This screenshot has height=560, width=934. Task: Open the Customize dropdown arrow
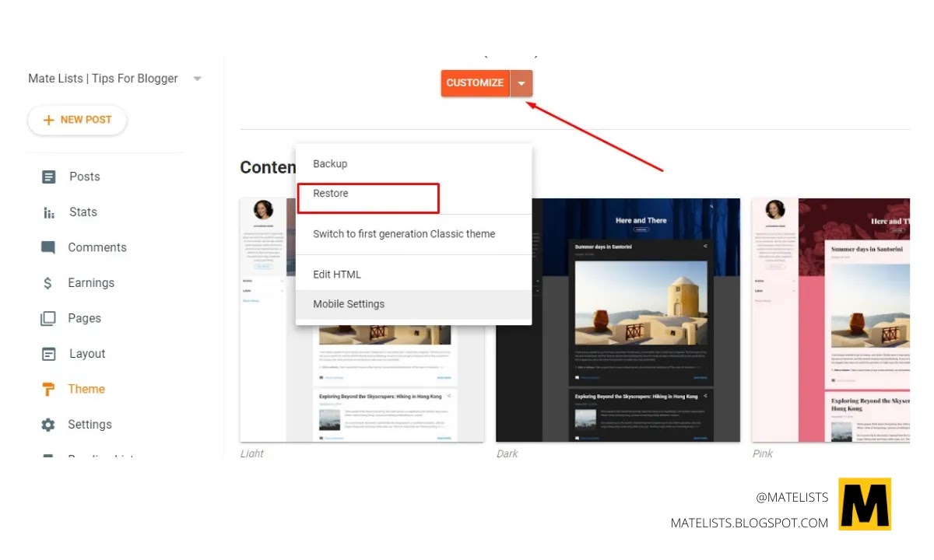coord(522,83)
